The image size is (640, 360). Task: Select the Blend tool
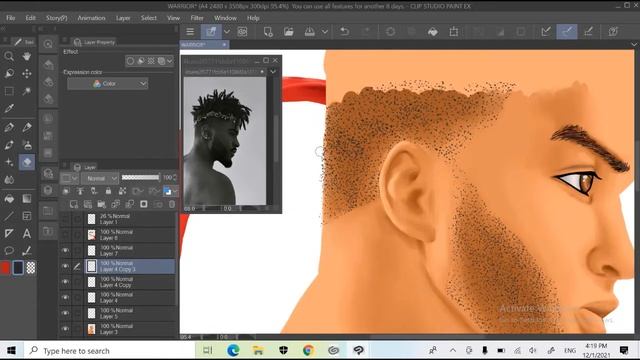(x=9, y=180)
